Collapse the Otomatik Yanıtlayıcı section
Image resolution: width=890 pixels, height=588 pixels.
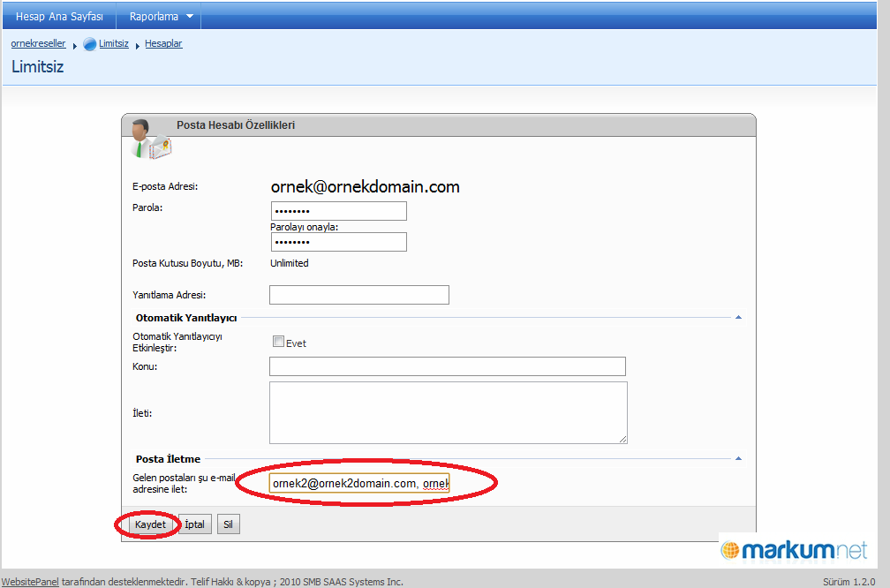click(x=738, y=317)
